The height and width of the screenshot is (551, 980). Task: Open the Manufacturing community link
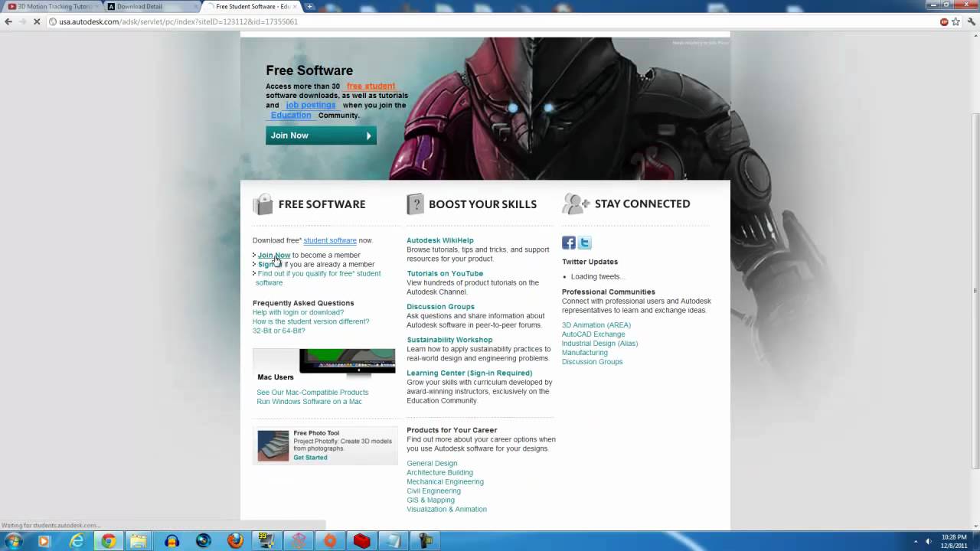(584, 353)
